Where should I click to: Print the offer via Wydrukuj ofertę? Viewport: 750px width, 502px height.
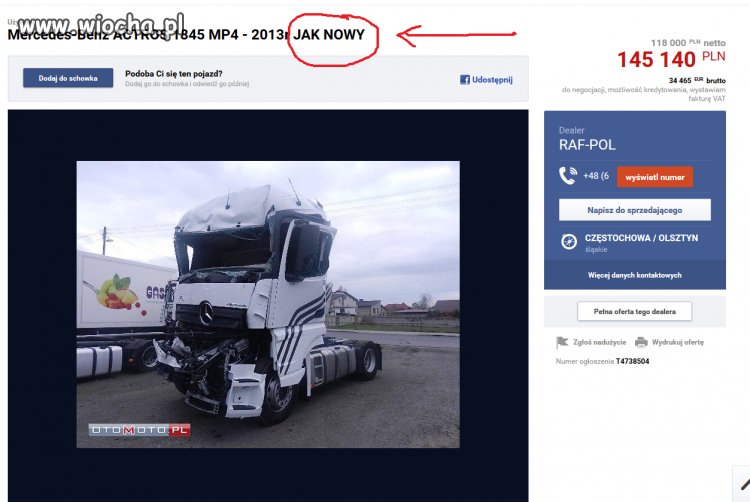tap(678, 342)
